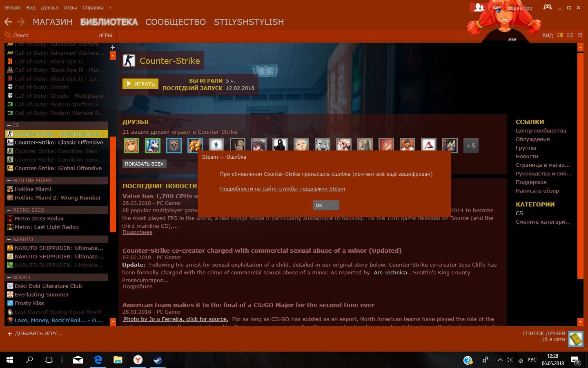Open the notification center icon

pos(576,360)
